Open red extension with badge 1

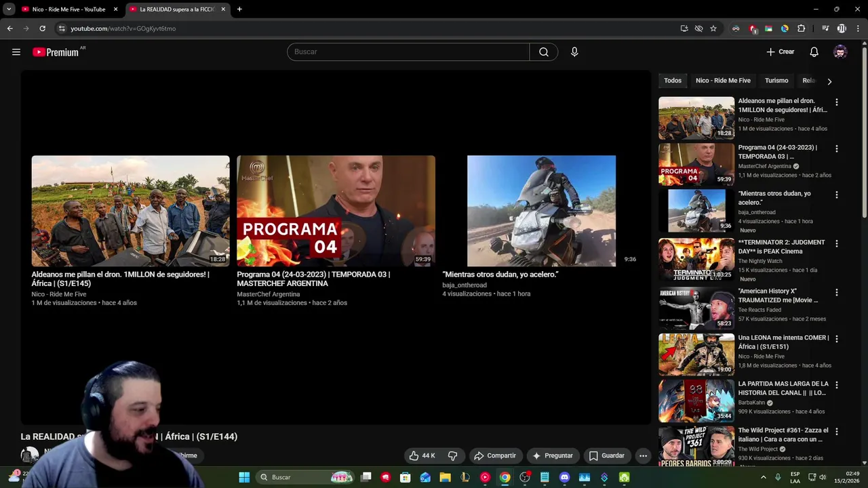pyautogui.click(x=753, y=28)
